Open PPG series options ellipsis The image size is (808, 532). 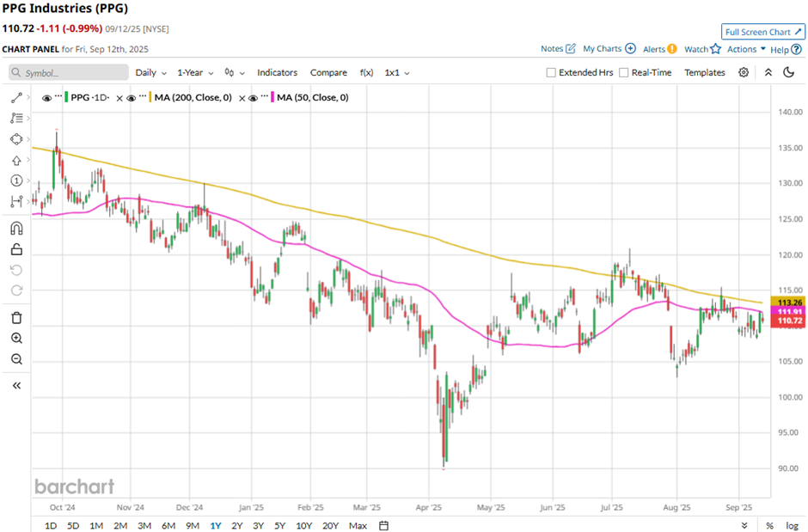(x=58, y=96)
